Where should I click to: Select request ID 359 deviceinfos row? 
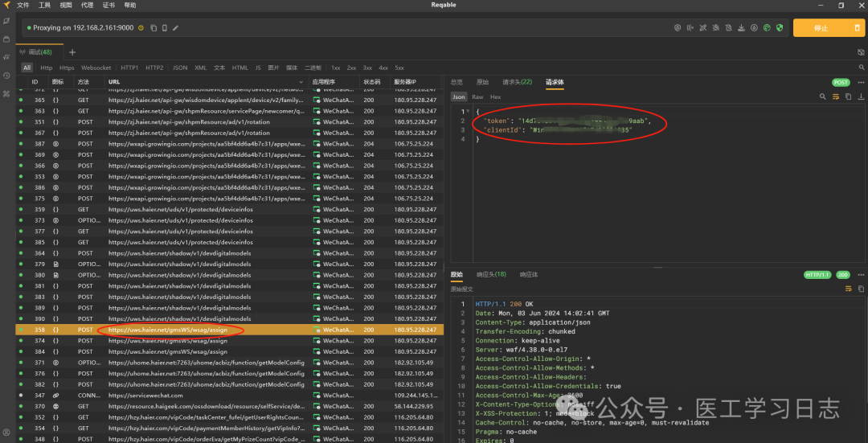[x=230, y=209]
